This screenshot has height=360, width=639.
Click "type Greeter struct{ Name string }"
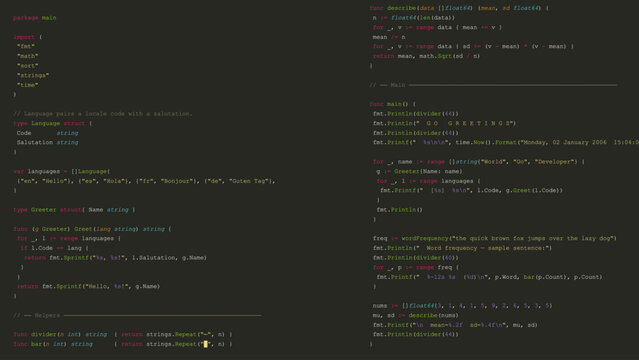pyautogui.click(x=74, y=210)
